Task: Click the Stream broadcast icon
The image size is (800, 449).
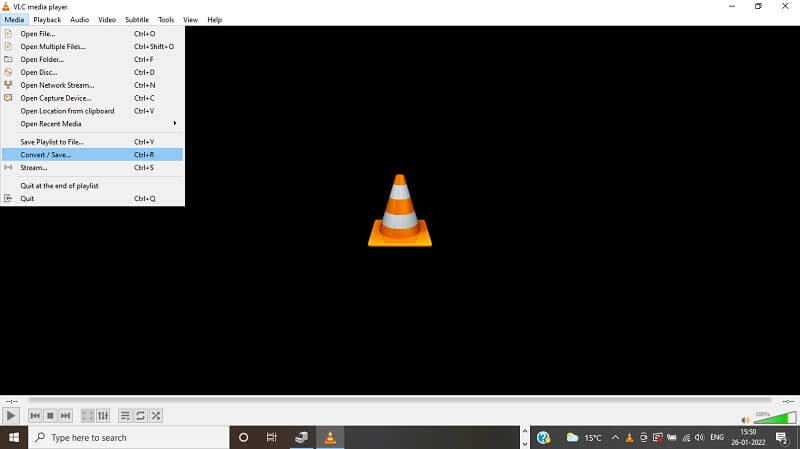Action: point(8,167)
